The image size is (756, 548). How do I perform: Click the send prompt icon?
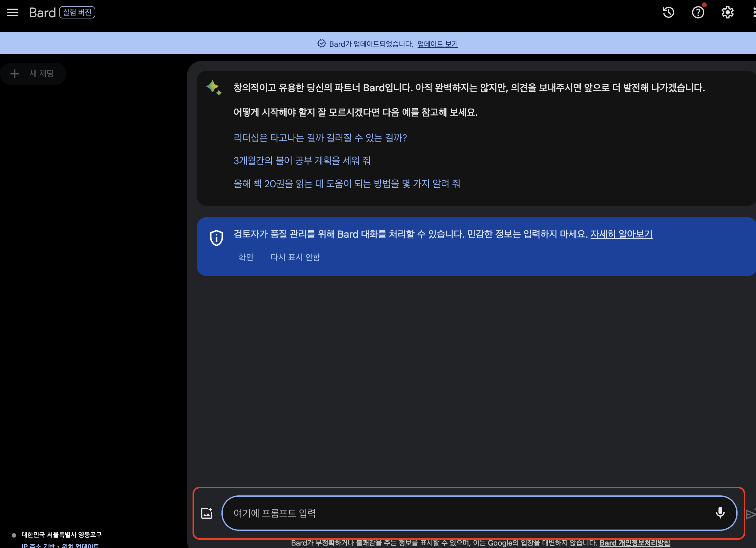pos(750,514)
